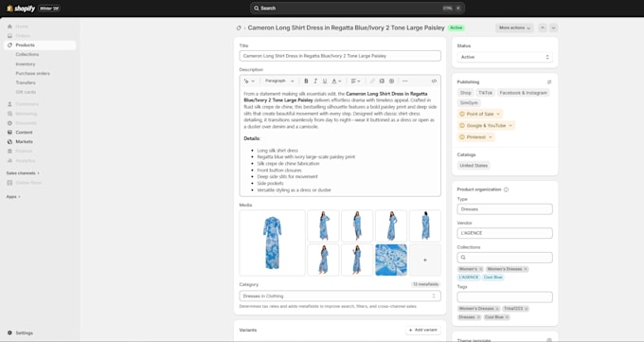Remove the Dresses tag

[478, 317]
